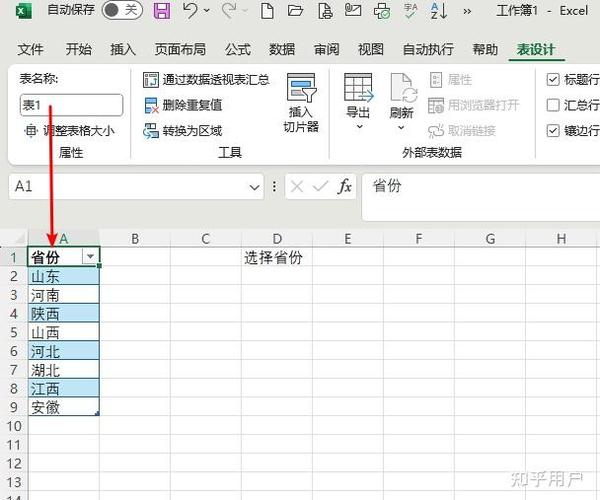Open the 导出 dropdown chevron
Viewport: 600px width, 500px height.
pyautogui.click(x=359, y=127)
